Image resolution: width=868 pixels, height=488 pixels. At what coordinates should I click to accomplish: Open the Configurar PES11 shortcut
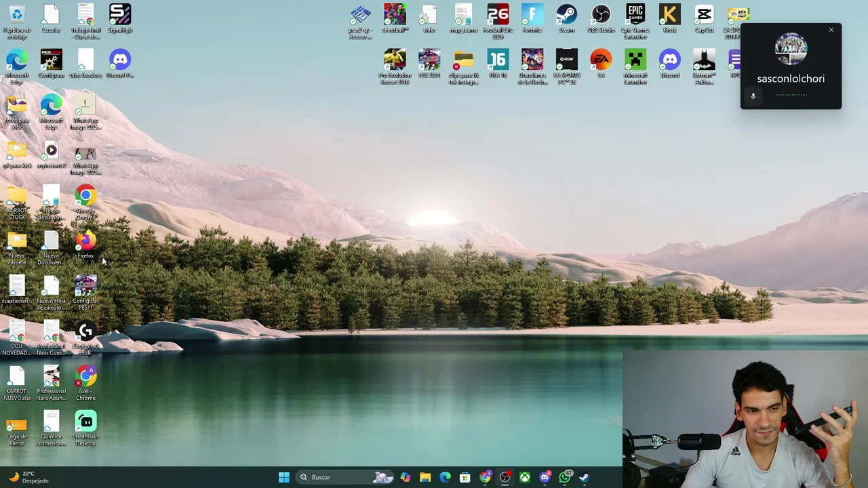tap(85, 293)
